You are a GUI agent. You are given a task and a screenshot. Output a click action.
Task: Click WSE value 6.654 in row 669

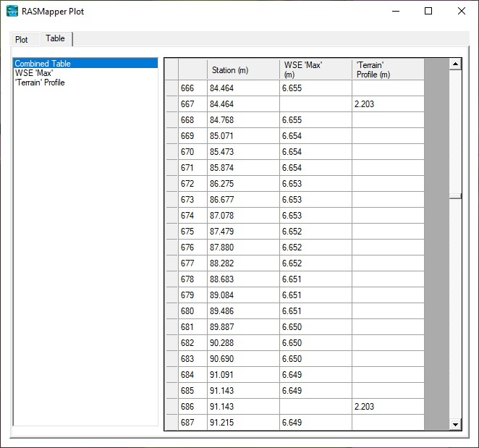click(315, 135)
